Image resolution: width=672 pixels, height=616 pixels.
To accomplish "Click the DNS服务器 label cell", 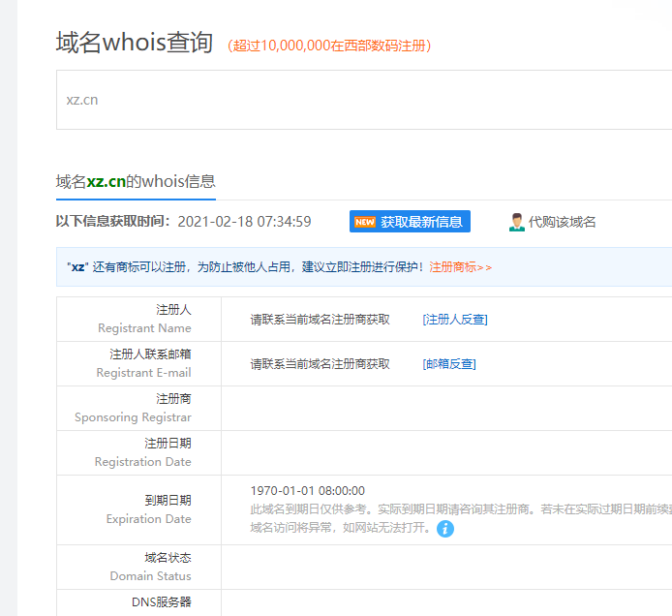I will 138,602.
